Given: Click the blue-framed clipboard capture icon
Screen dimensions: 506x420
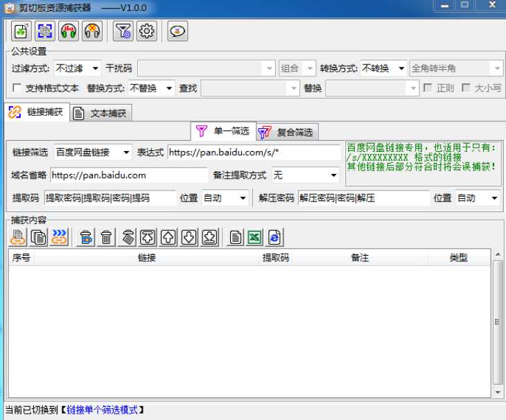Looking at the screenshot, I should [x=45, y=31].
